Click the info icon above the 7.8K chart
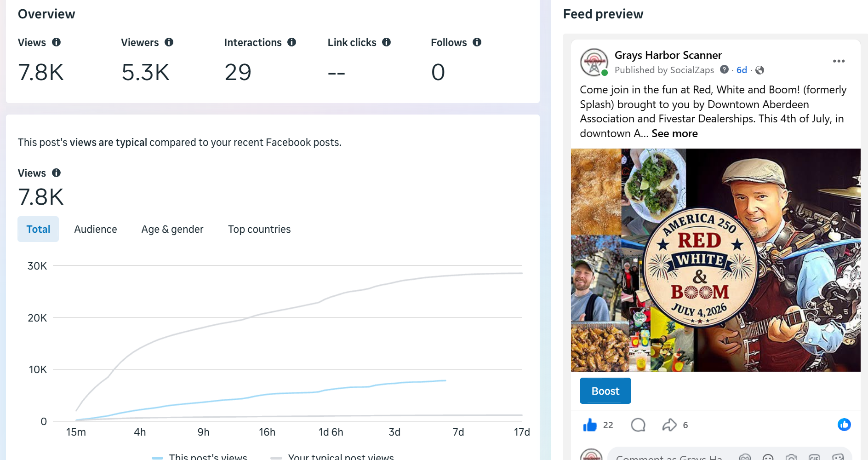This screenshot has height=460, width=868. [56, 173]
